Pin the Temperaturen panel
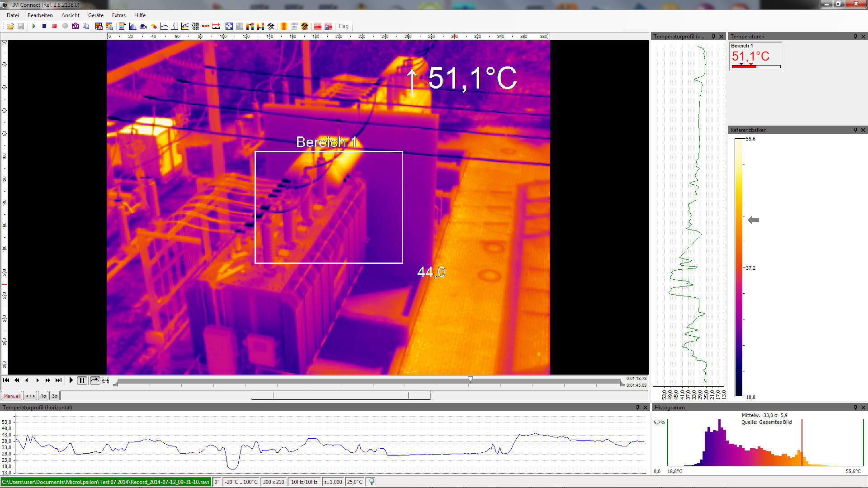 point(855,37)
